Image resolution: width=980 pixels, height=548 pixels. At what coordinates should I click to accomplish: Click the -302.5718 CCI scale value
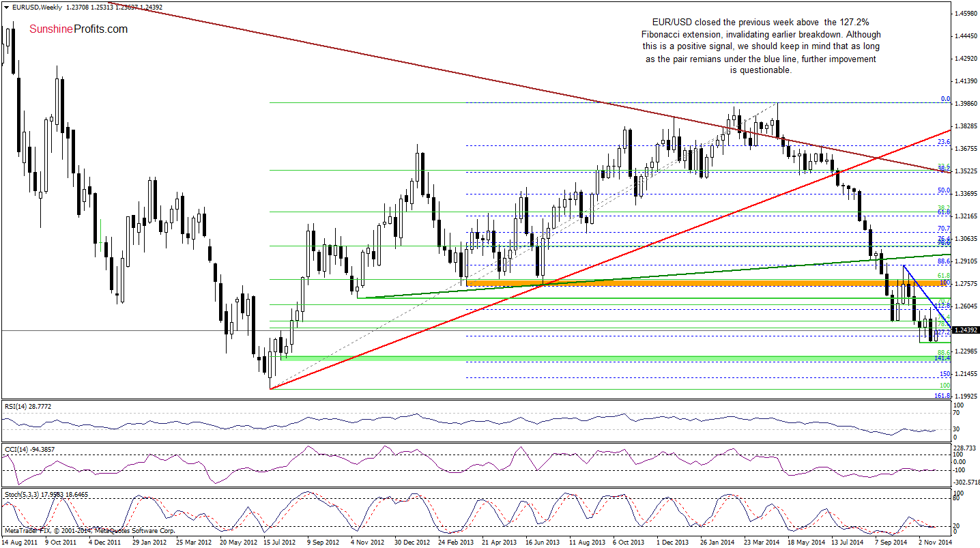coord(966,482)
